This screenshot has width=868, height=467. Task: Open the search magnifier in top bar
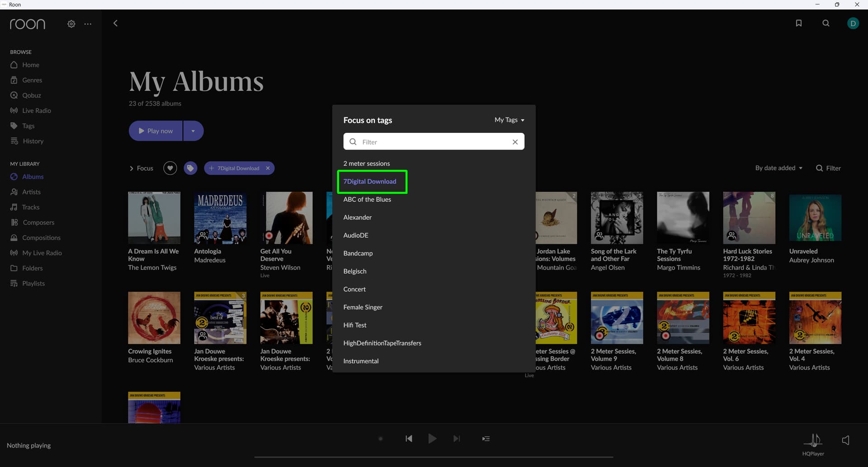pos(826,23)
